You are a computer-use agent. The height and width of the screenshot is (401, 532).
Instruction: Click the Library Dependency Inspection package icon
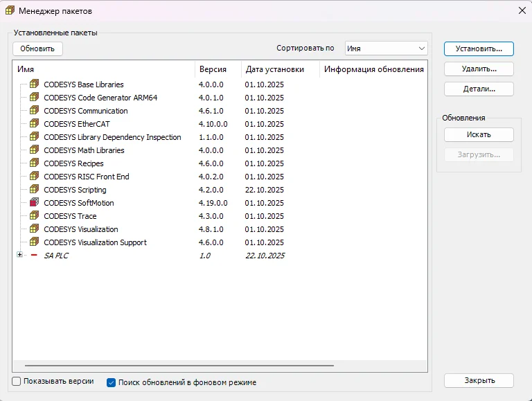(x=34, y=136)
